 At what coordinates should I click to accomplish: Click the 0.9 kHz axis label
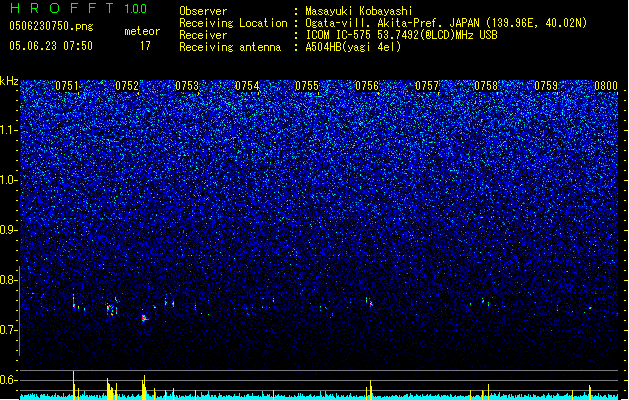tap(8, 230)
